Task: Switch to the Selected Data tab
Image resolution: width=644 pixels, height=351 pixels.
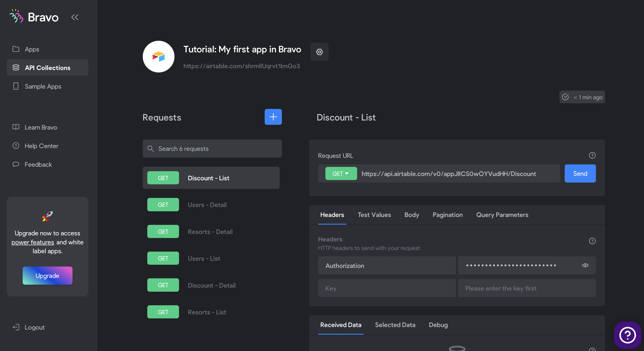Action: coord(395,325)
